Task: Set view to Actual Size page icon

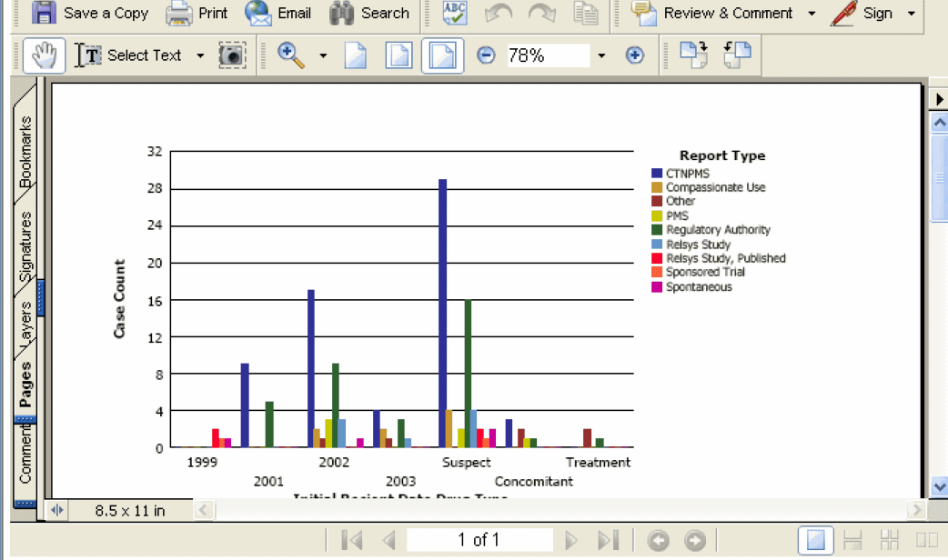Action: [356, 55]
